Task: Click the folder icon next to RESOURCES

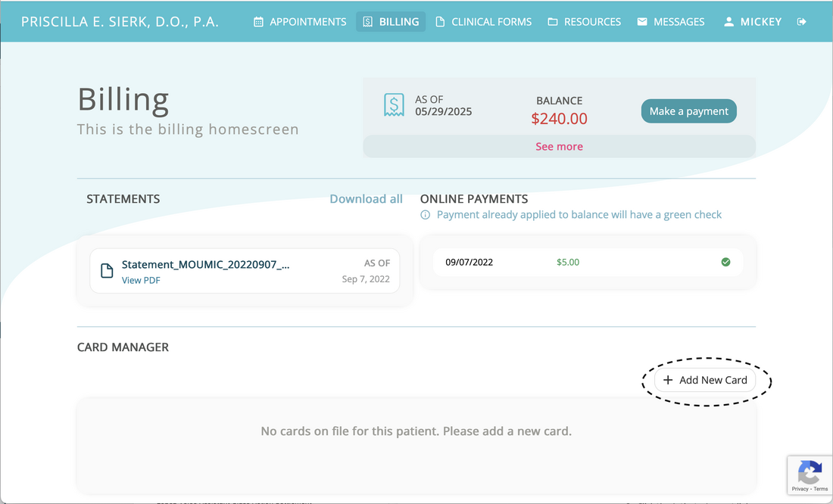Action: coord(552,22)
